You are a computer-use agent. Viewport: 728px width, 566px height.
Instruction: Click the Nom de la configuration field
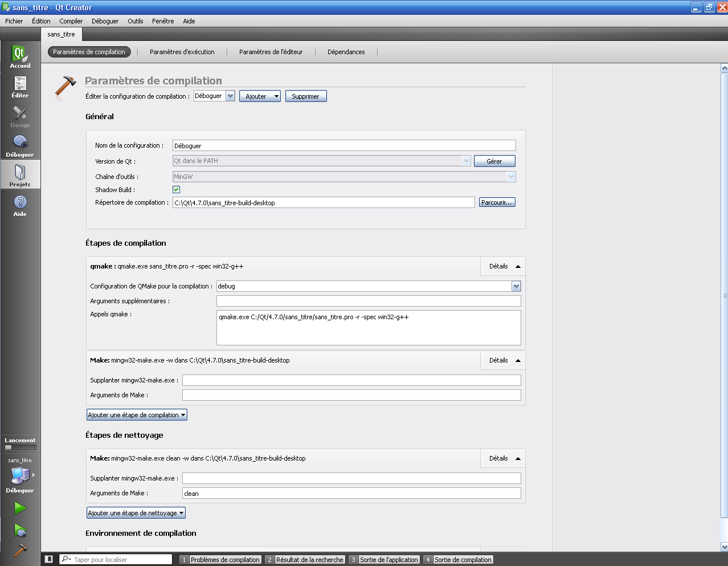tap(344, 145)
